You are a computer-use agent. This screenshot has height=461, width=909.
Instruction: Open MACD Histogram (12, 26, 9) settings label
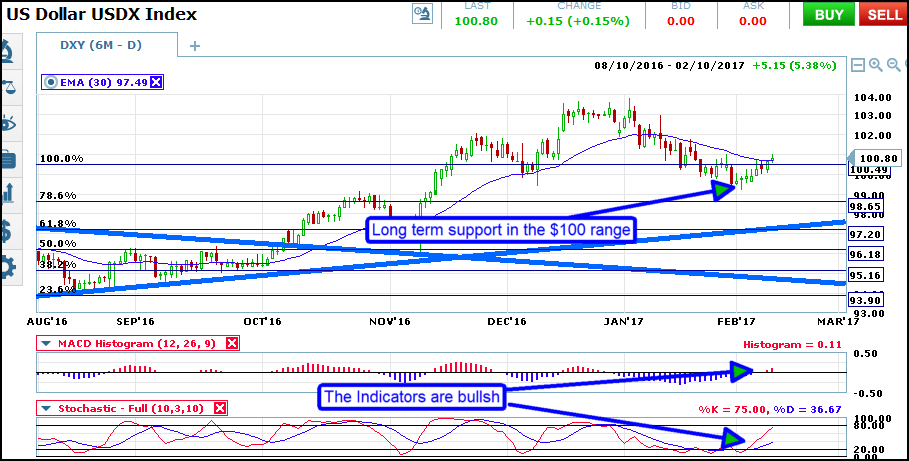pos(137,344)
